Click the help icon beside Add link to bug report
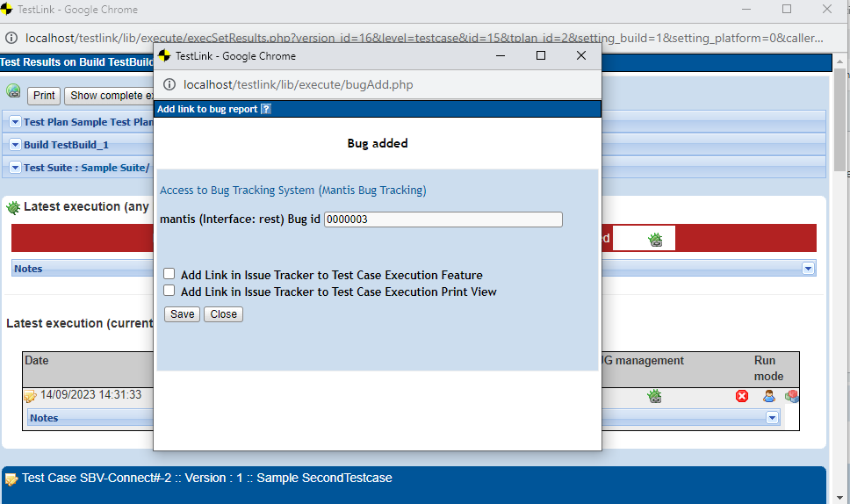This screenshot has height=504, width=850. [x=266, y=109]
